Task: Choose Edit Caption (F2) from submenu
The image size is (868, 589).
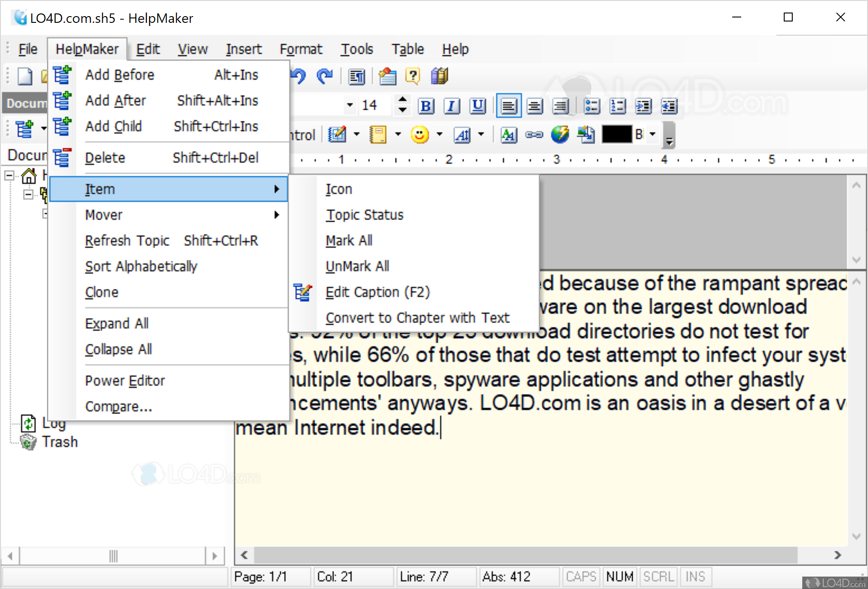Action: (x=377, y=292)
